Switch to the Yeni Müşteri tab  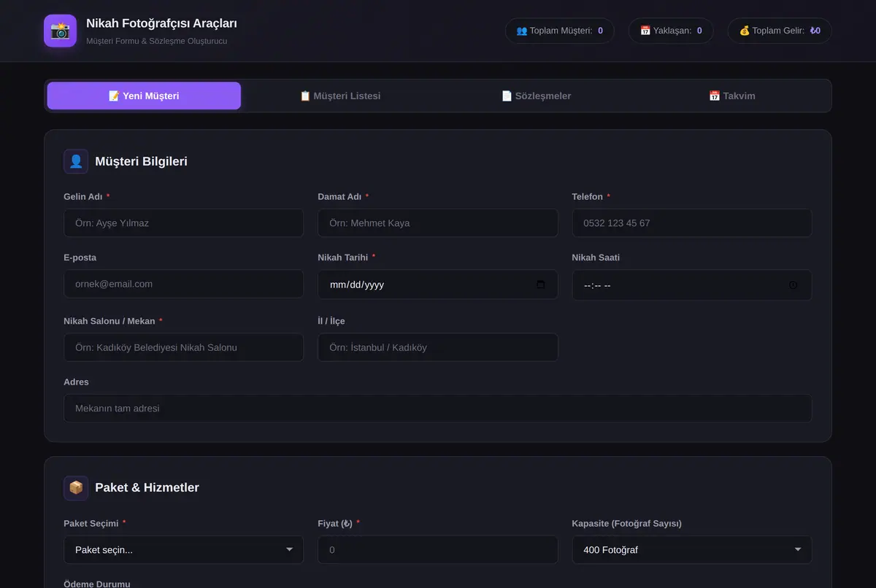(144, 96)
